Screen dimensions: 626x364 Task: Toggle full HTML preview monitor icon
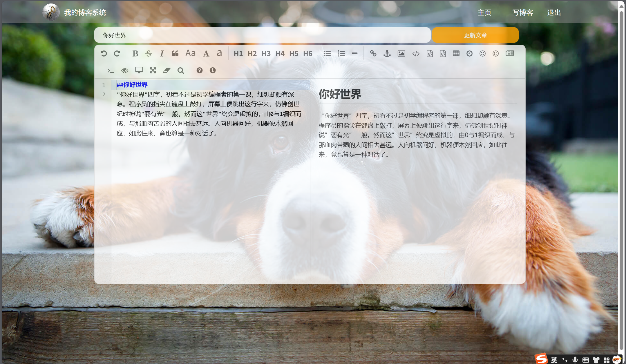(x=139, y=70)
